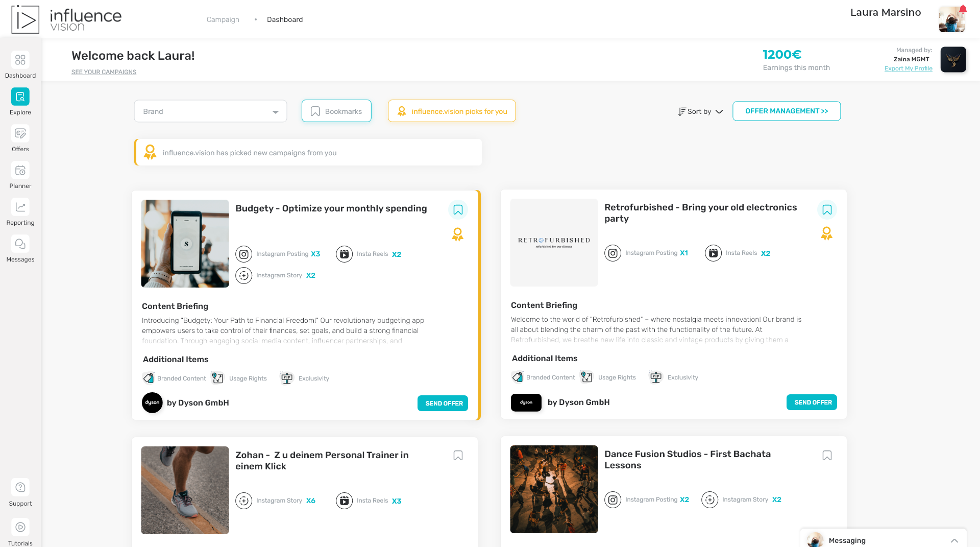The width and height of the screenshot is (980, 547).
Task: Click the Export My Profile link
Action: [908, 68]
